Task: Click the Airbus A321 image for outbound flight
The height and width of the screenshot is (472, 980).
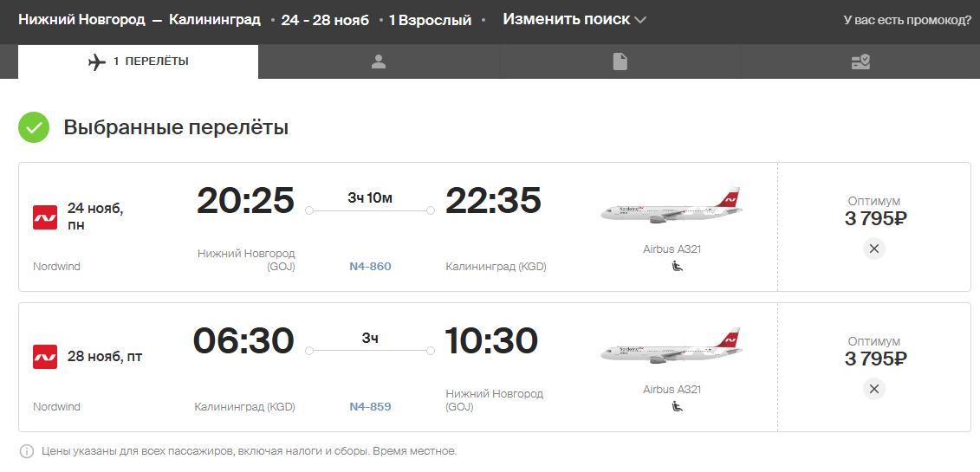Action: tap(672, 205)
